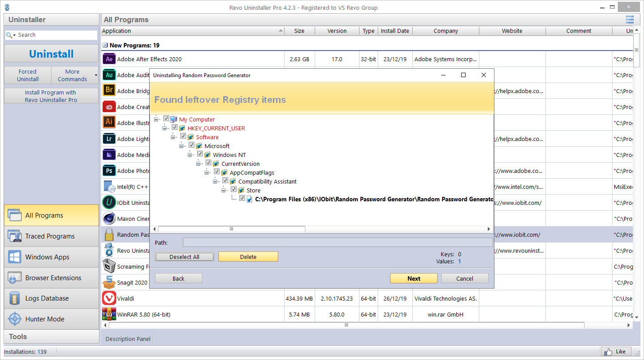Open the Browser Extensions section

click(x=51, y=278)
